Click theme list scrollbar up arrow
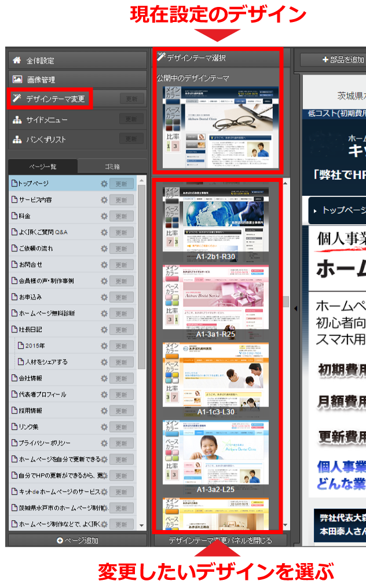Screen dimensions: 366x588 286,184
